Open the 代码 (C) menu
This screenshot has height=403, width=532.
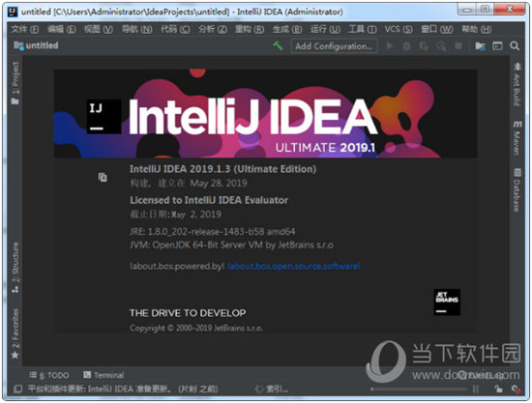[175, 29]
